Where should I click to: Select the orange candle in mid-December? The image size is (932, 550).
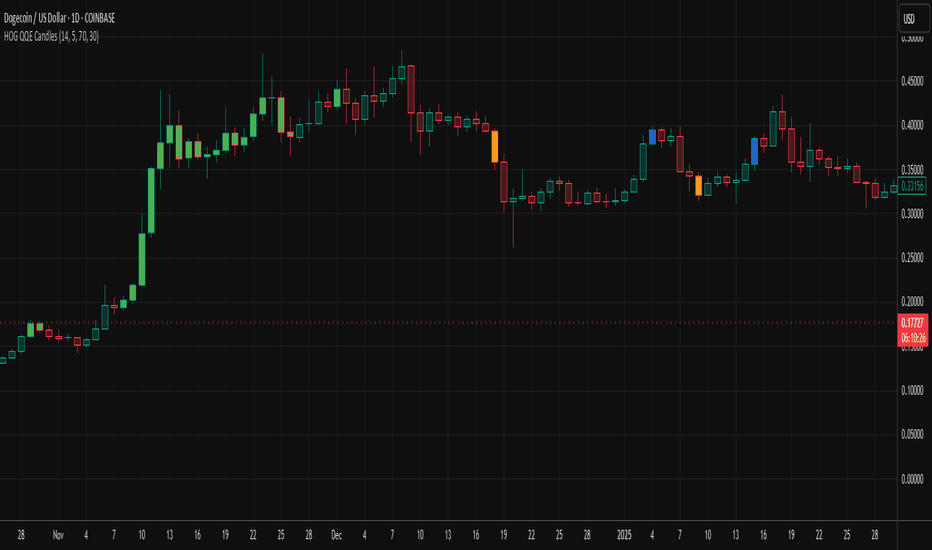[x=495, y=146]
